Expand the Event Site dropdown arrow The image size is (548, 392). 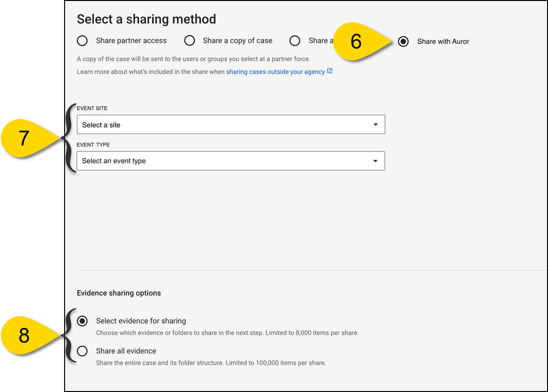point(375,125)
